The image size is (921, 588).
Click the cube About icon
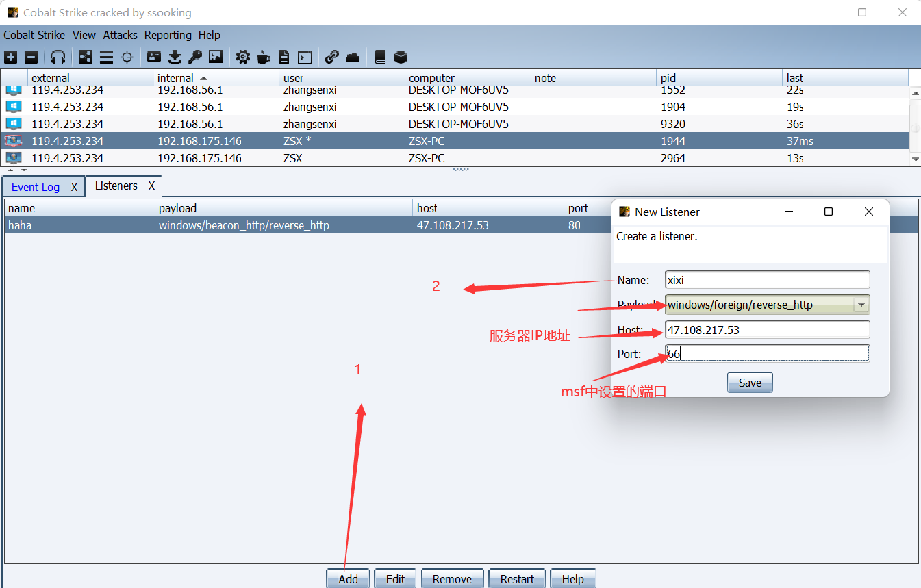(401, 57)
